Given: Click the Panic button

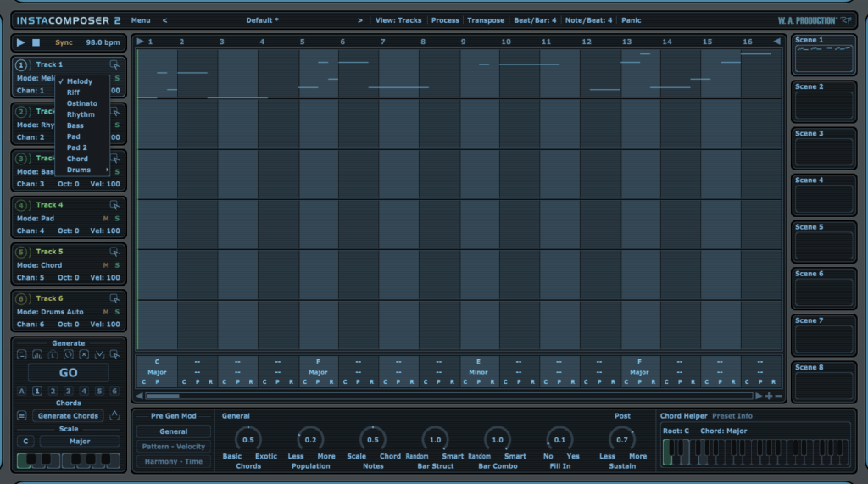Looking at the screenshot, I should [631, 20].
